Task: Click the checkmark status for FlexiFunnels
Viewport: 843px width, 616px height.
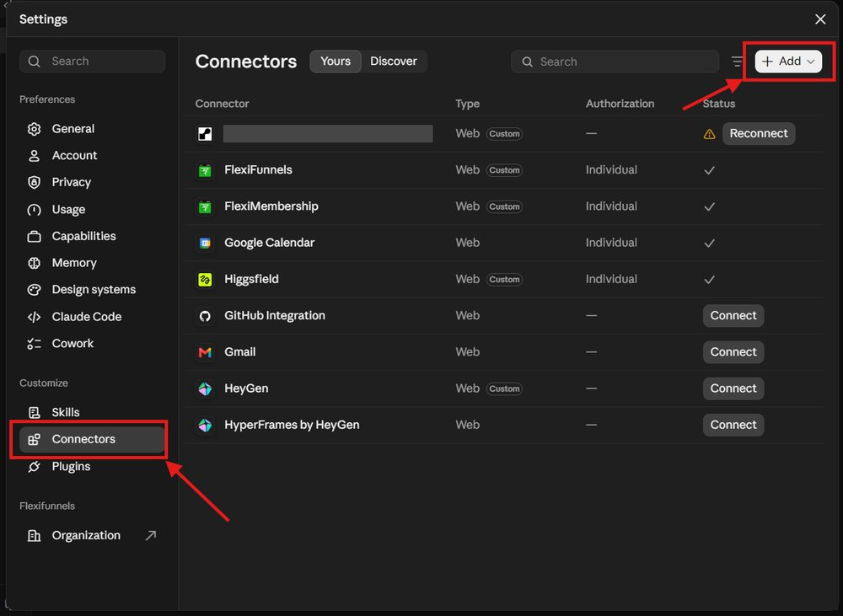Action: [709, 170]
